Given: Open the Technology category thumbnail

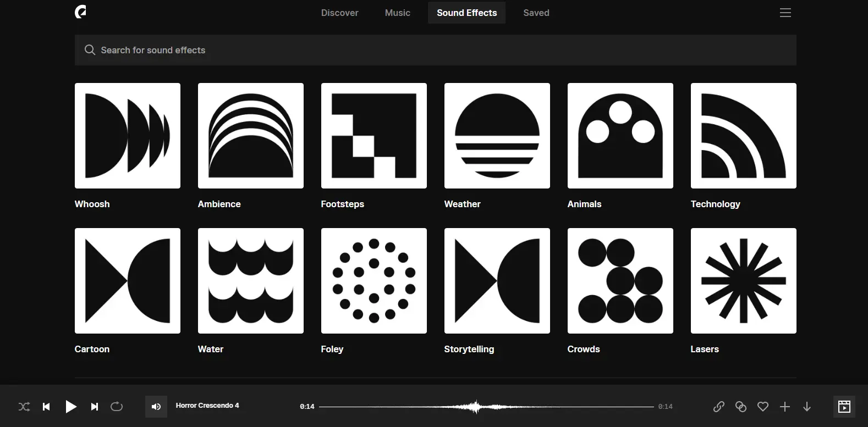Looking at the screenshot, I should click(744, 136).
